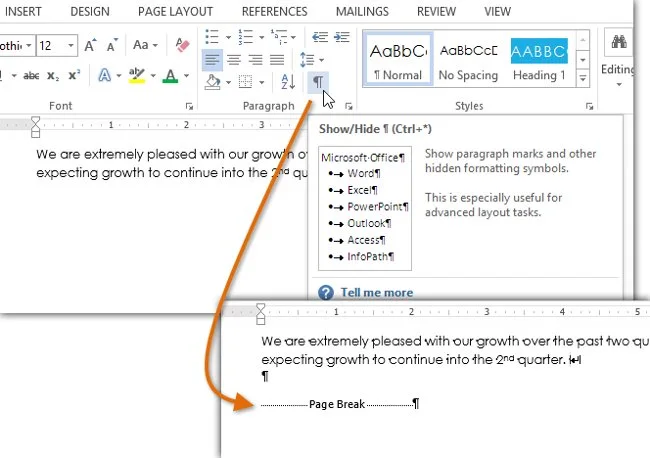This screenshot has width=650, height=458.
Task: Open the REVIEW ribbon tab
Action: pyautogui.click(x=436, y=12)
